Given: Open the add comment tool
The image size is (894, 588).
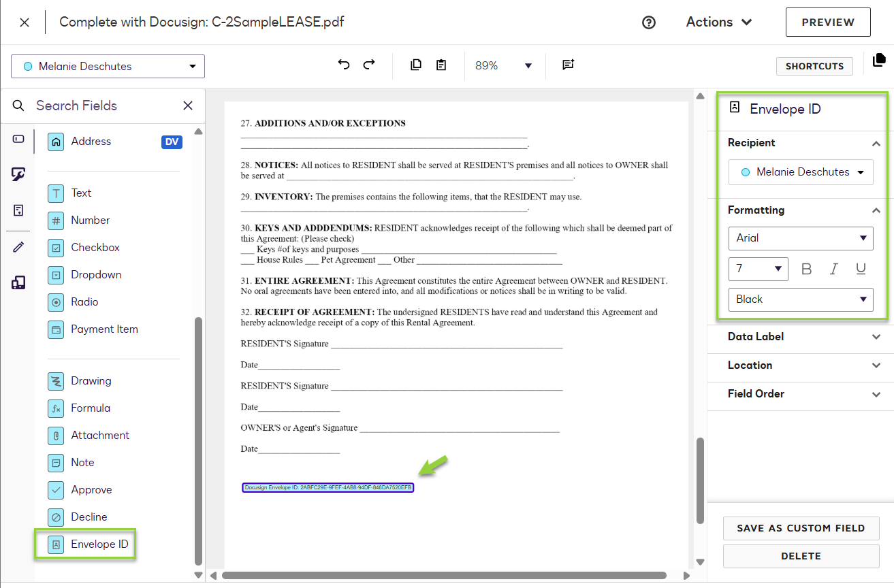Looking at the screenshot, I should coord(568,65).
